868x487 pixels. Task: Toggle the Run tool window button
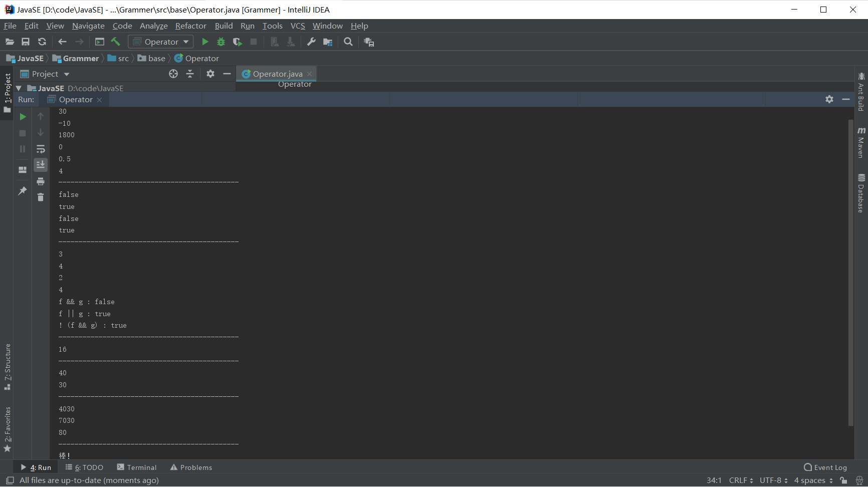(36, 467)
